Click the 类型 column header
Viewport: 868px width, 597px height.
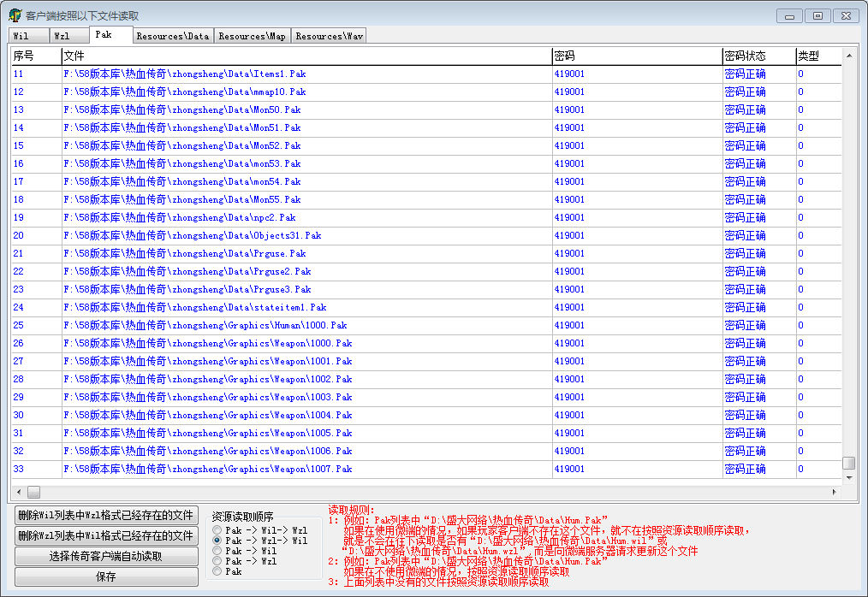click(x=818, y=56)
